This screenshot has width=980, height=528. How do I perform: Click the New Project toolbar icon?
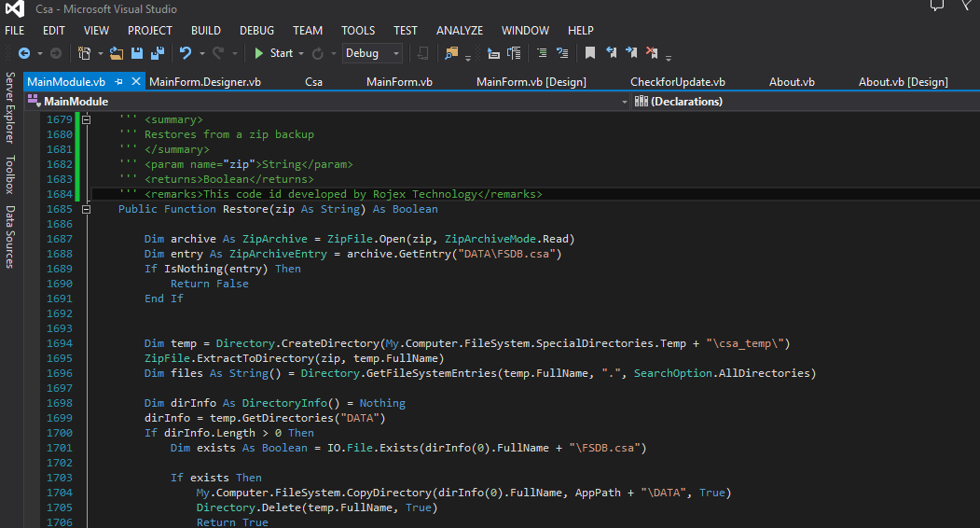click(84, 54)
